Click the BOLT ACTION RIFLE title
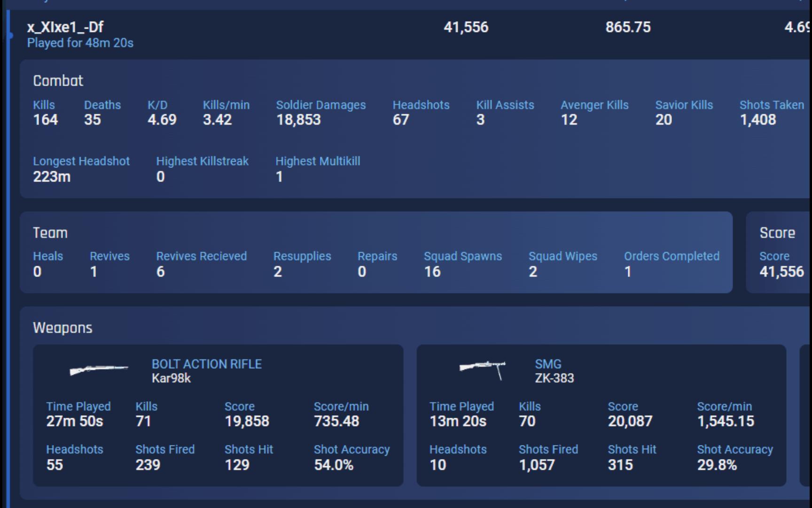Screen dimensions: 812x508 click(207, 364)
